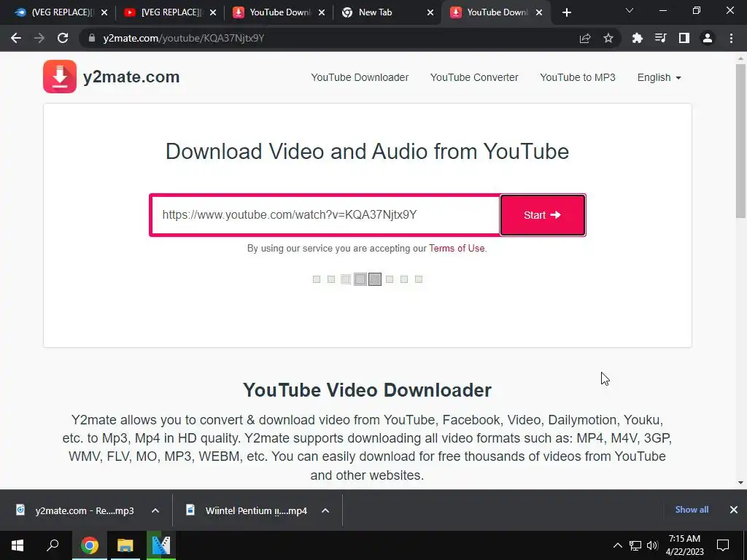Close the YouTube [VEG REPLACE] tab

click(x=213, y=12)
